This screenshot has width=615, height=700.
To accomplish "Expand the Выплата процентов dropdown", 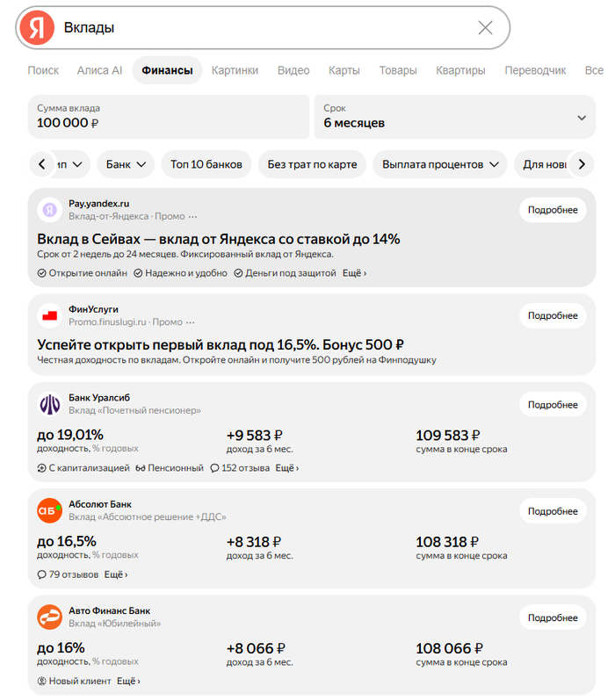I will coord(440,164).
